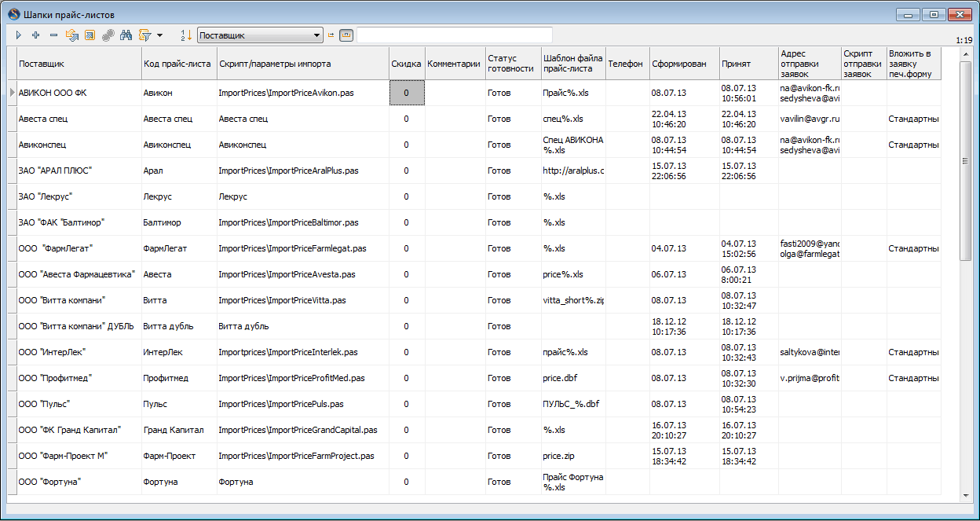Click the Принят column header
The height and width of the screenshot is (521, 980).
click(749, 64)
